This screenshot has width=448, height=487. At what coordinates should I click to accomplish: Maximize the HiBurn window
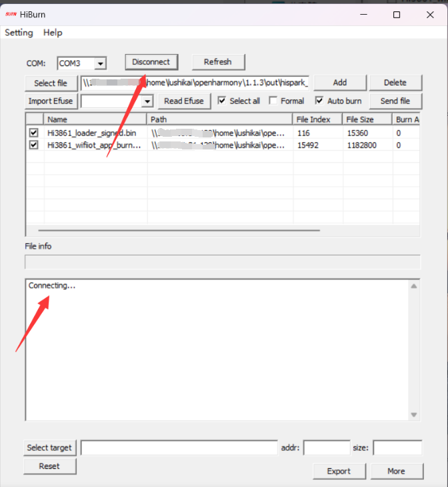point(397,15)
